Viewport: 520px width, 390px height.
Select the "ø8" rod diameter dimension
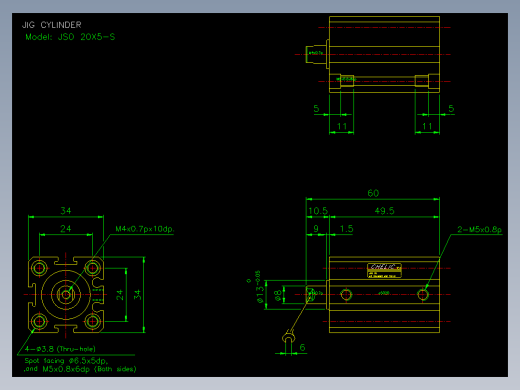tap(277, 295)
